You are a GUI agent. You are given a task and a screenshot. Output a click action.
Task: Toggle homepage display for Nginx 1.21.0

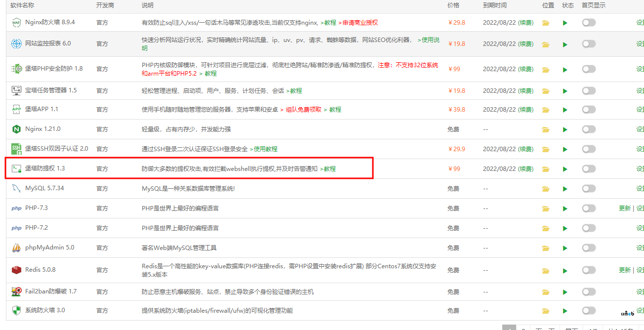589,129
